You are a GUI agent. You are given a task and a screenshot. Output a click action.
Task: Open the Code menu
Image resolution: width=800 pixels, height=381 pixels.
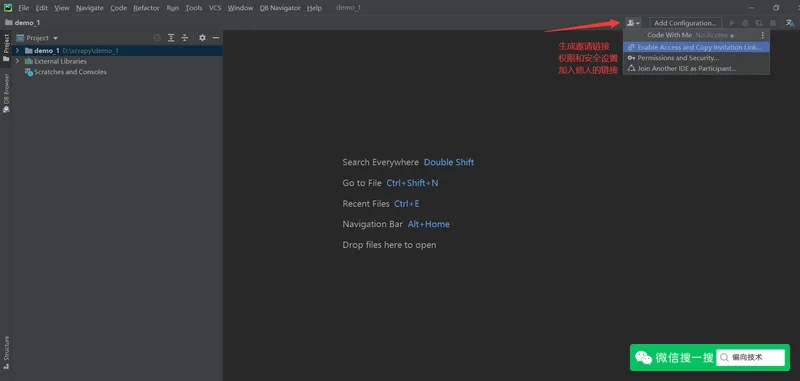tap(119, 8)
